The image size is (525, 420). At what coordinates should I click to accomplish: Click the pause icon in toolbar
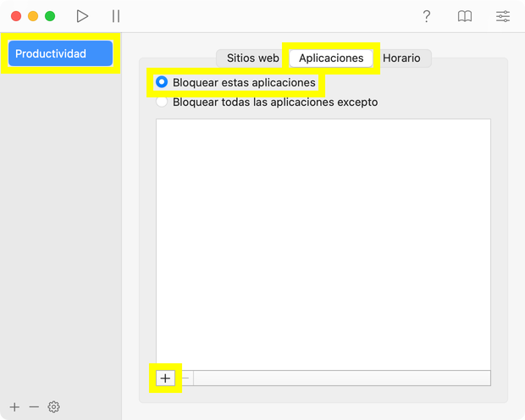click(116, 16)
